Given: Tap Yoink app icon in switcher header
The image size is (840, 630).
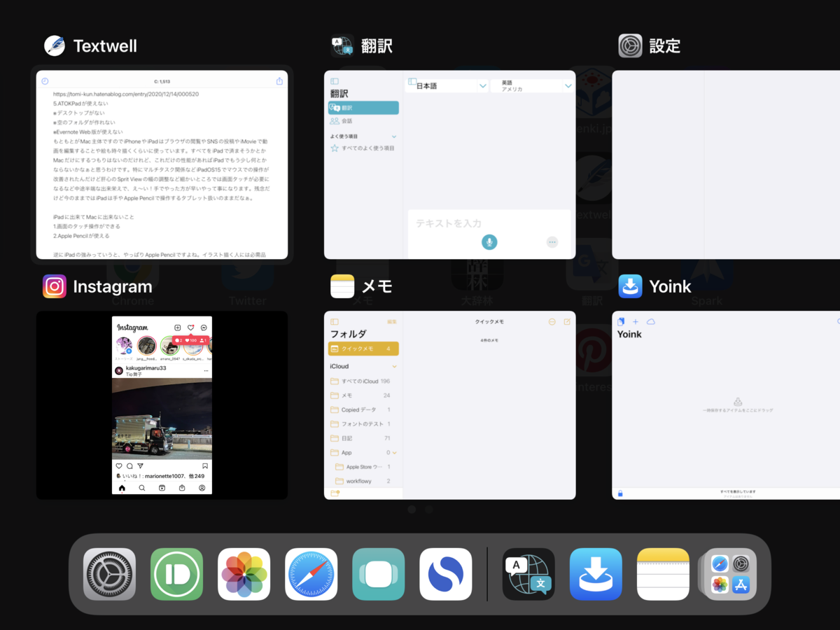Looking at the screenshot, I should [x=630, y=286].
